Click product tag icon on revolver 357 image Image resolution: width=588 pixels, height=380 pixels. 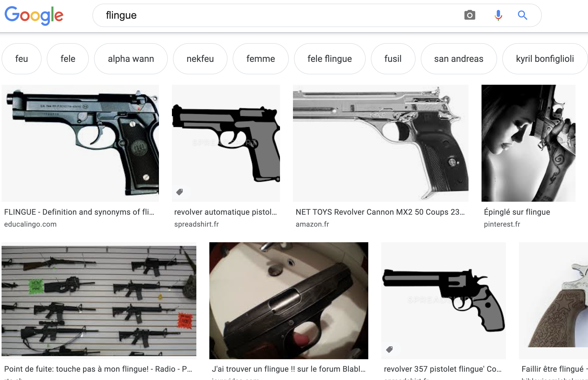pyautogui.click(x=389, y=349)
